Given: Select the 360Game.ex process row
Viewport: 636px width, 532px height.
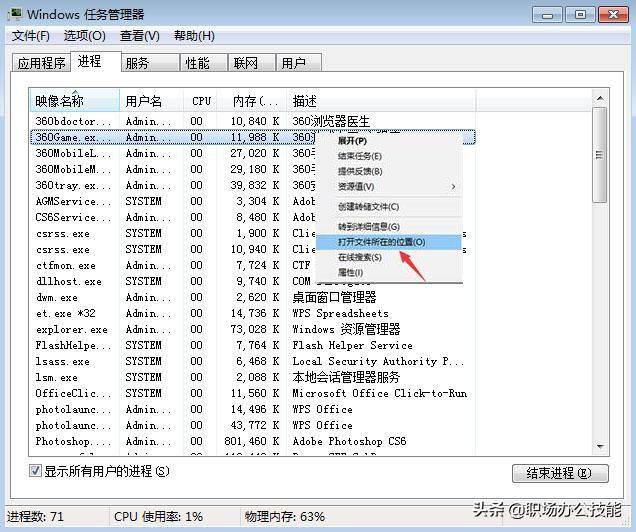Looking at the screenshot, I should [x=253, y=137].
